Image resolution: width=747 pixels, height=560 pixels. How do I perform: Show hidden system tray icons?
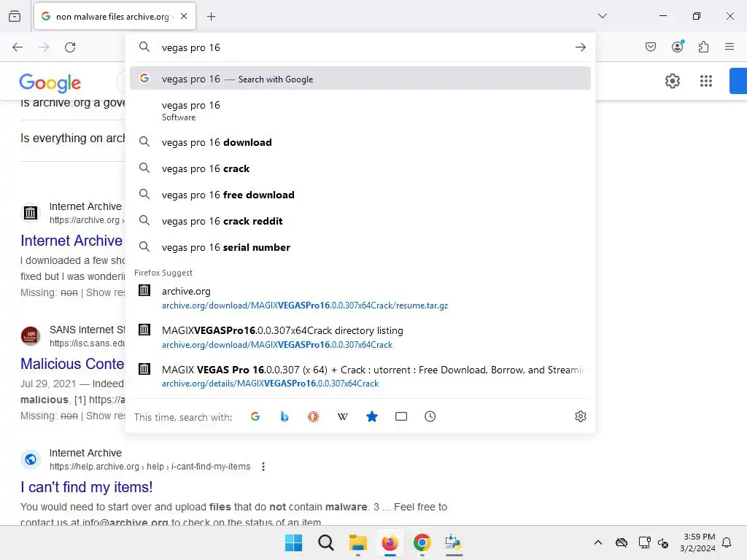[598, 542]
